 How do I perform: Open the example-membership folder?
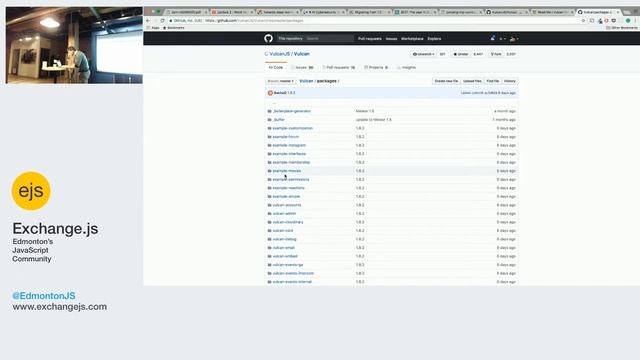pyautogui.click(x=291, y=162)
